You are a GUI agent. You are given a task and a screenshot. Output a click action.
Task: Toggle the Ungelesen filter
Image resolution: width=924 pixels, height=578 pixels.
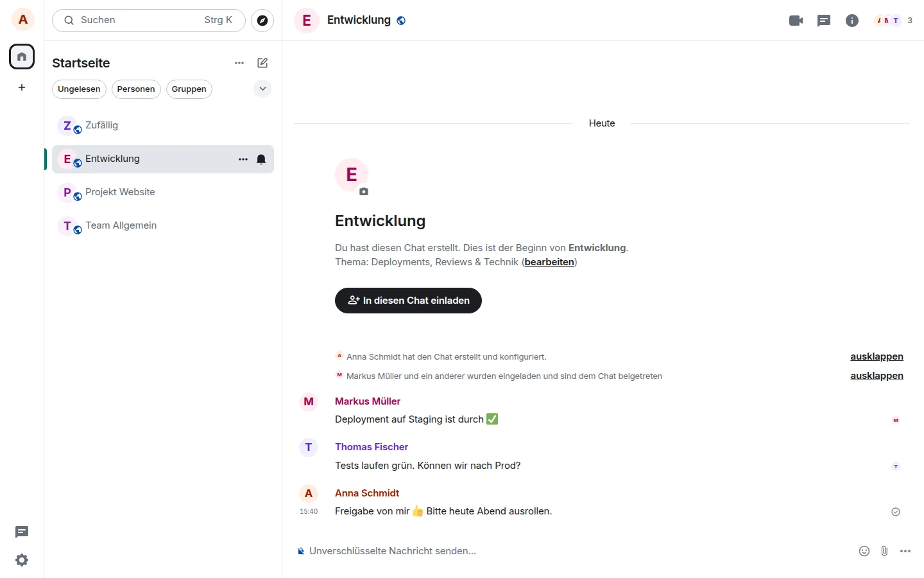[79, 89]
